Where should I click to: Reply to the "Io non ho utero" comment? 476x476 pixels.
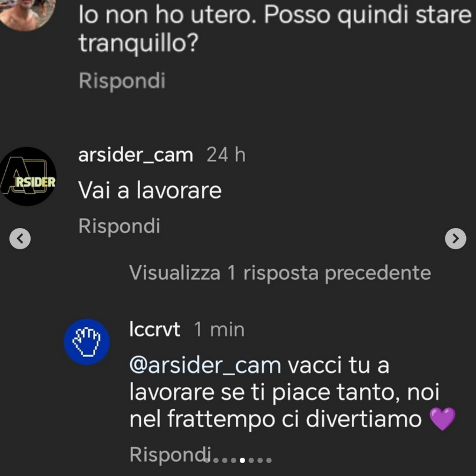click(x=122, y=81)
